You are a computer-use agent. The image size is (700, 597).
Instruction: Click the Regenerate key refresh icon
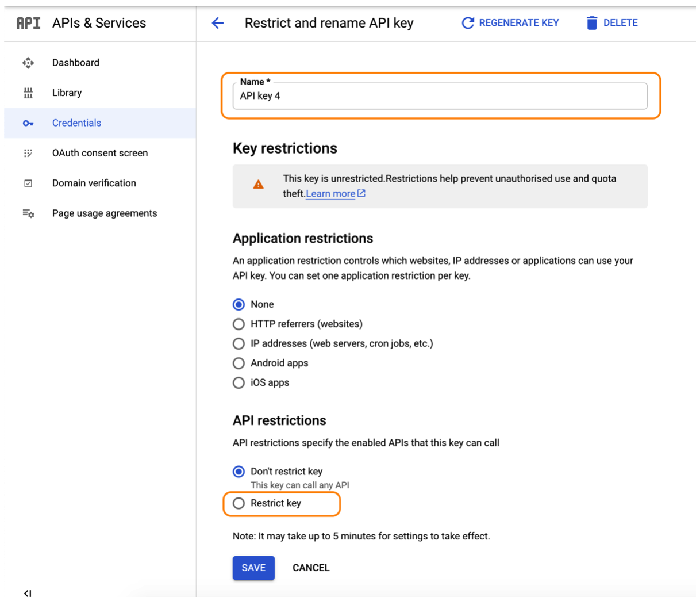467,22
